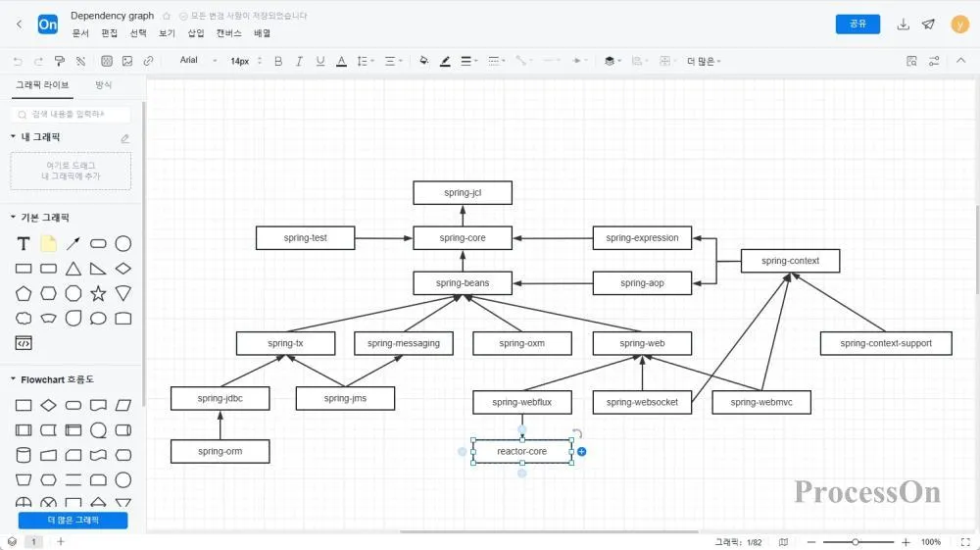Choose the flowchart parallelogram data shape

(x=123, y=405)
